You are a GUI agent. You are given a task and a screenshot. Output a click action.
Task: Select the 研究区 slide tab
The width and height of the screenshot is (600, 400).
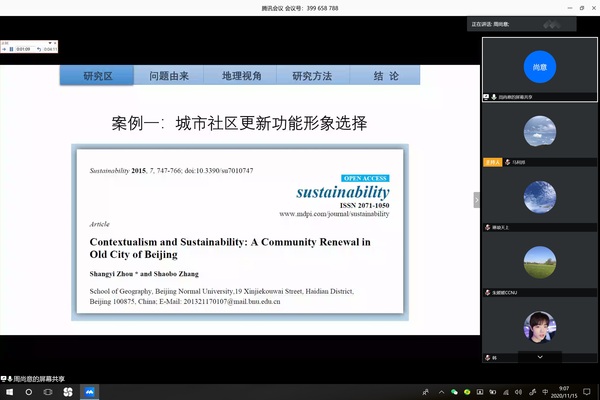coord(98,76)
